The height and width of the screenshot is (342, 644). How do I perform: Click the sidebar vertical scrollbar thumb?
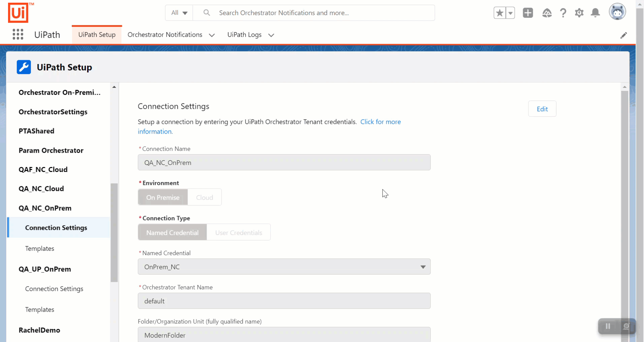point(114,232)
